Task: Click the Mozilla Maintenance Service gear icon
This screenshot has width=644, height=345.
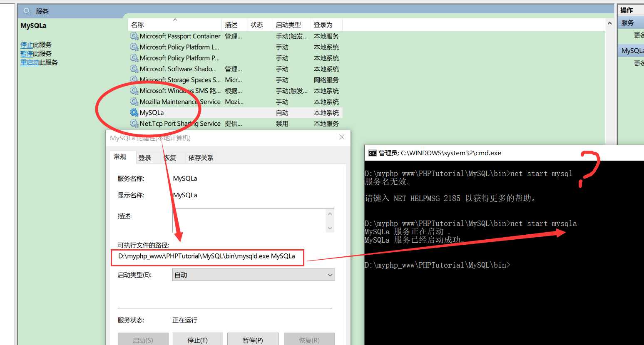Action: (x=134, y=102)
